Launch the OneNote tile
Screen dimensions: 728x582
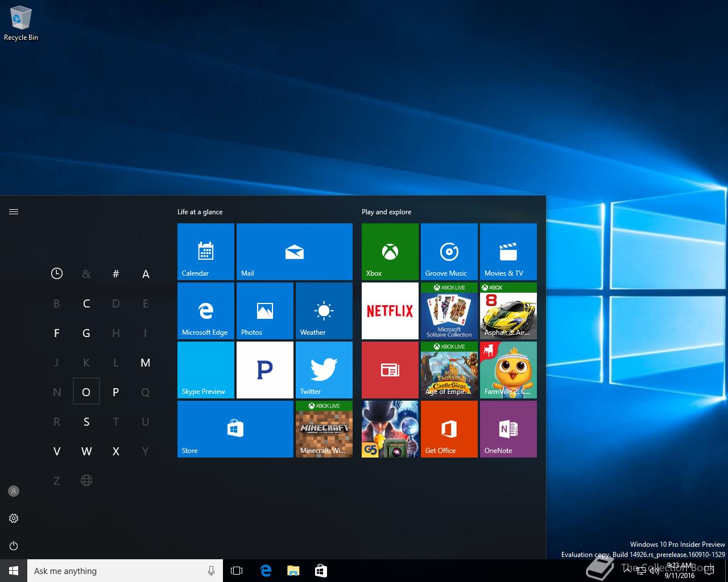point(508,429)
